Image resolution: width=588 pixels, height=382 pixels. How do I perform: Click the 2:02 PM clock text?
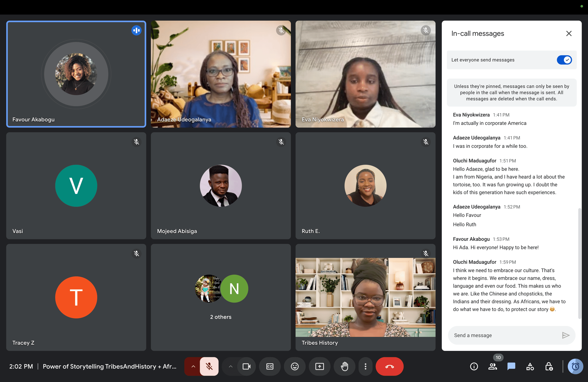pyautogui.click(x=21, y=366)
